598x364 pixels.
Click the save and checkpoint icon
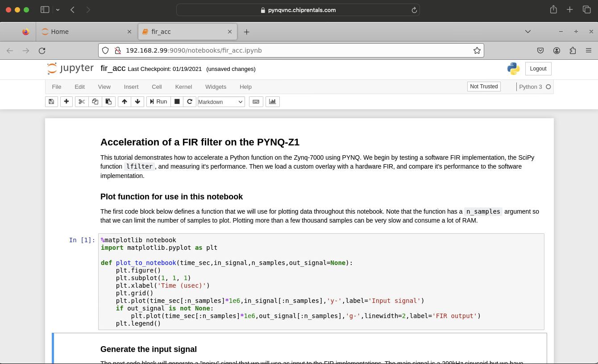coord(51,102)
